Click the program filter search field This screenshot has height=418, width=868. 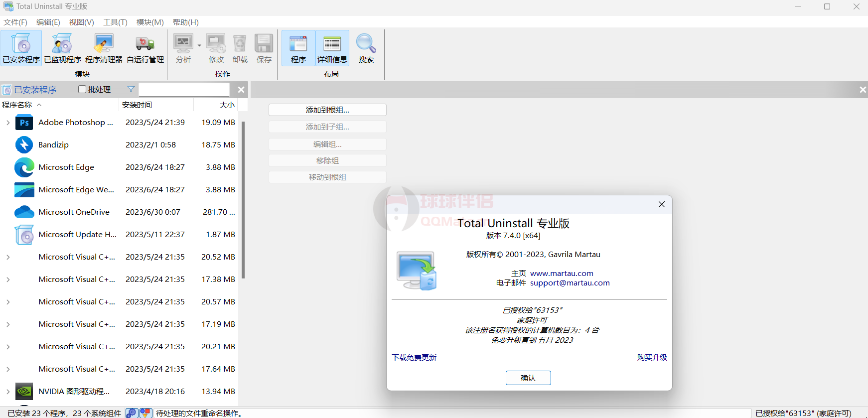point(184,90)
